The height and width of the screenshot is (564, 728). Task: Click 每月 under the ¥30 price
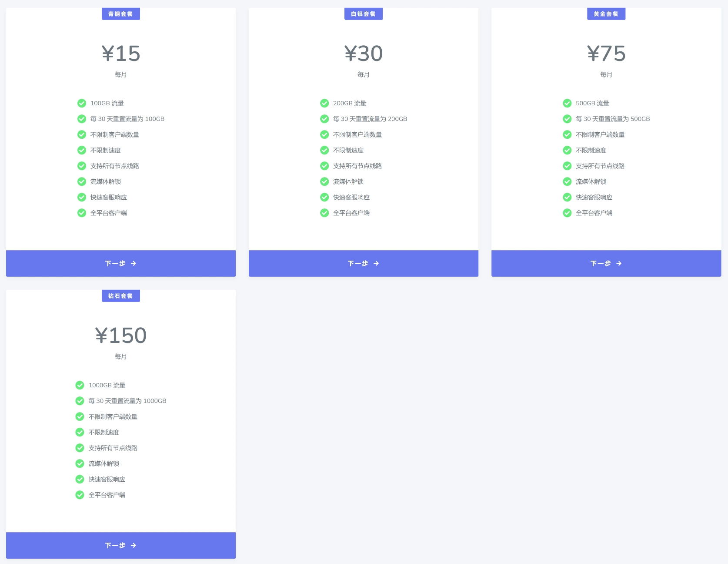click(x=363, y=74)
